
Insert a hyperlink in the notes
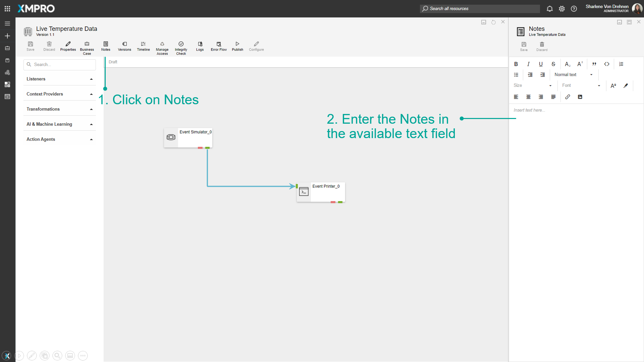tap(568, 97)
